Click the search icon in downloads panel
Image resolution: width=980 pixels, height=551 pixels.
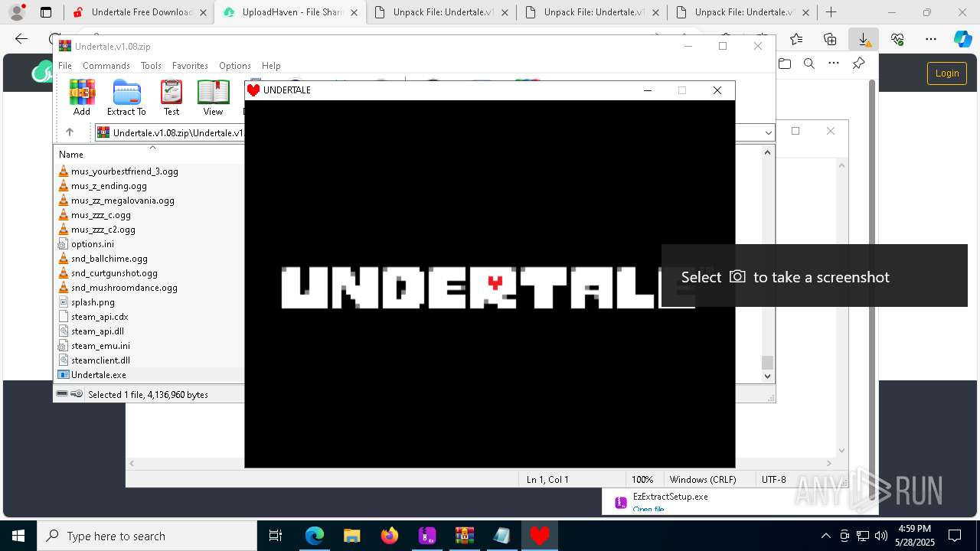809,64
